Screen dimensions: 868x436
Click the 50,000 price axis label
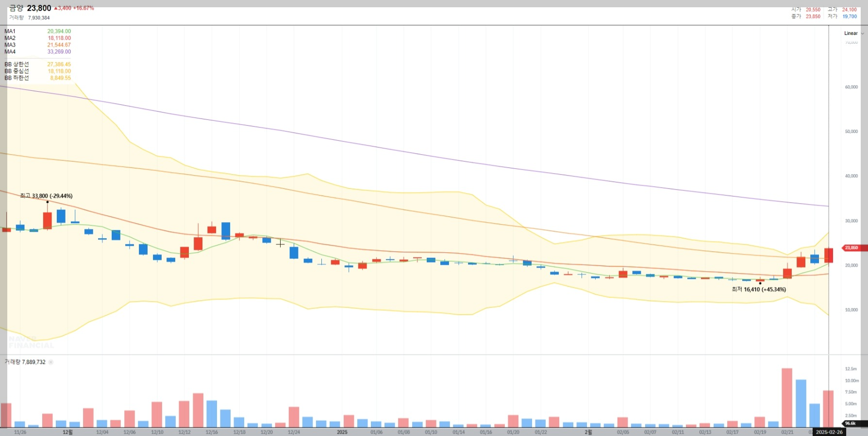(851, 132)
